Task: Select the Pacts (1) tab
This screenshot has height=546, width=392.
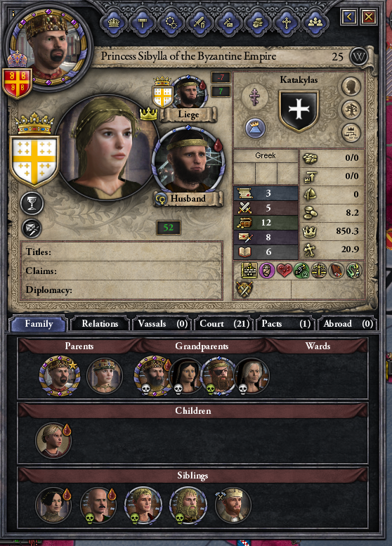Action: tap(285, 324)
